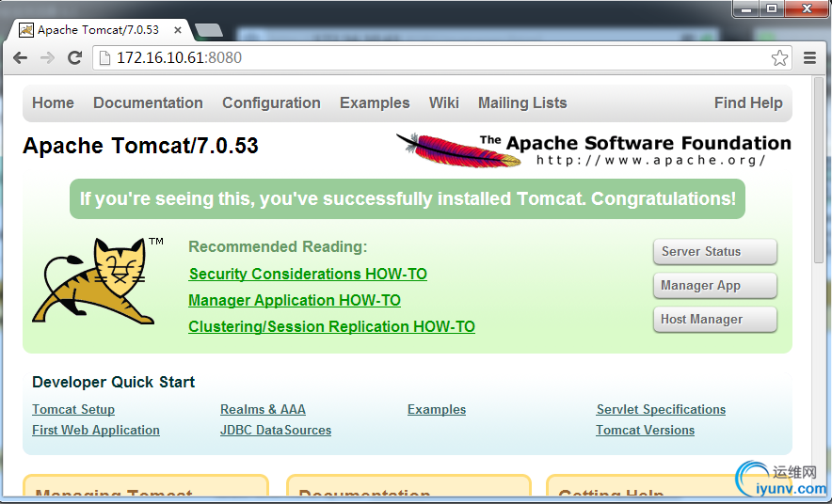The width and height of the screenshot is (832, 504).
Task: Open a new browser tab
Action: pos(209,30)
